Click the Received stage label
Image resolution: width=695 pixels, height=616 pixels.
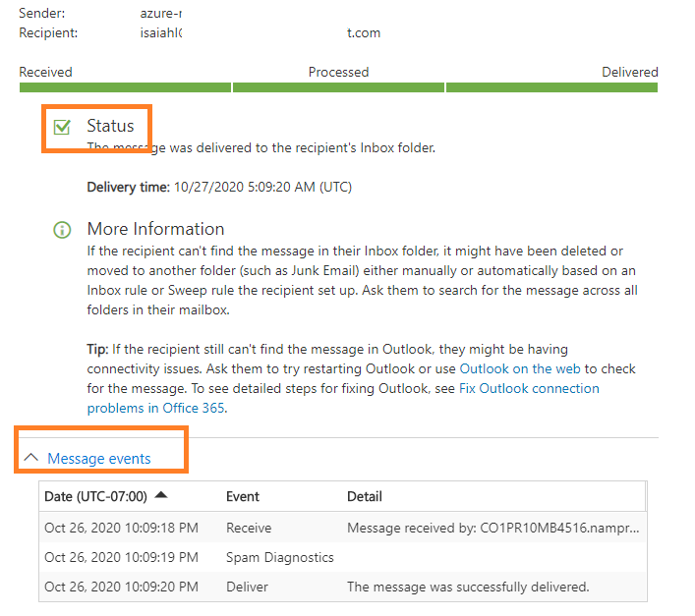[x=45, y=72]
